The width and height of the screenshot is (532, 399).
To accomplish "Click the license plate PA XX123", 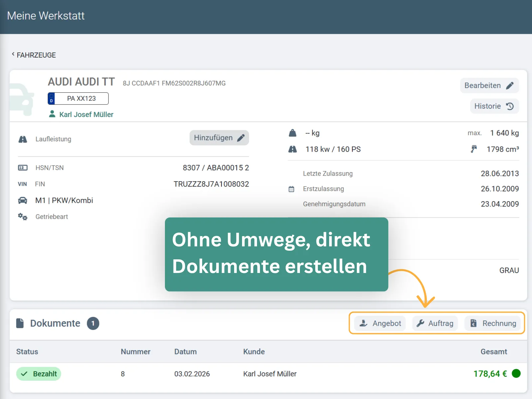I will click(x=78, y=98).
